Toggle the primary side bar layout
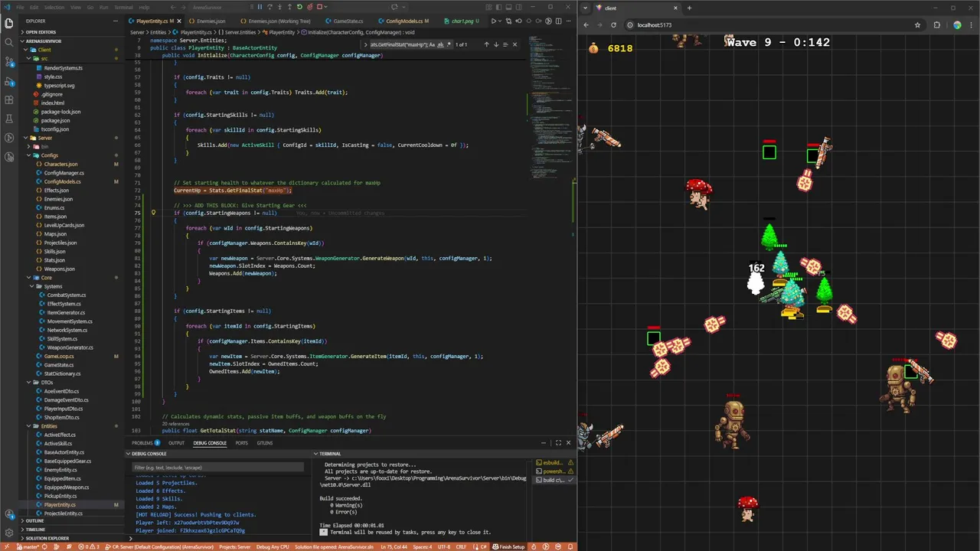The width and height of the screenshot is (980, 551). pos(498,7)
